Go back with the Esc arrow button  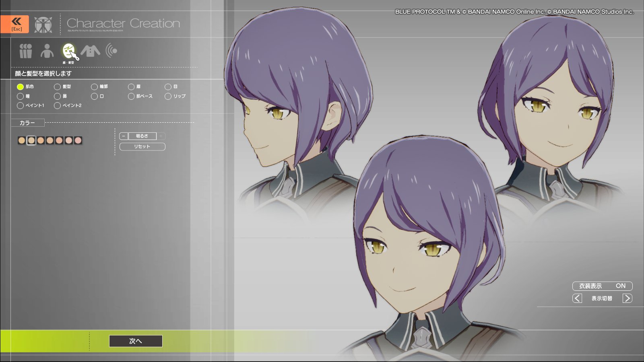click(x=14, y=24)
